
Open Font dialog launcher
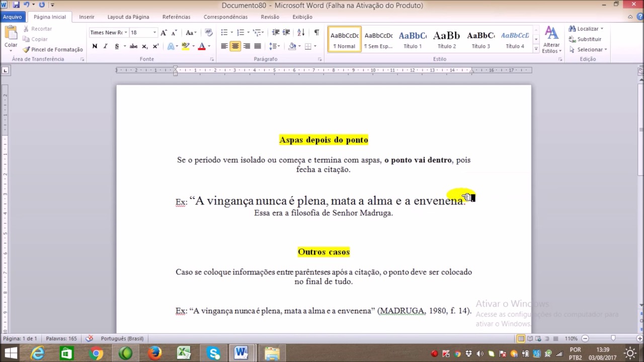pos(212,59)
